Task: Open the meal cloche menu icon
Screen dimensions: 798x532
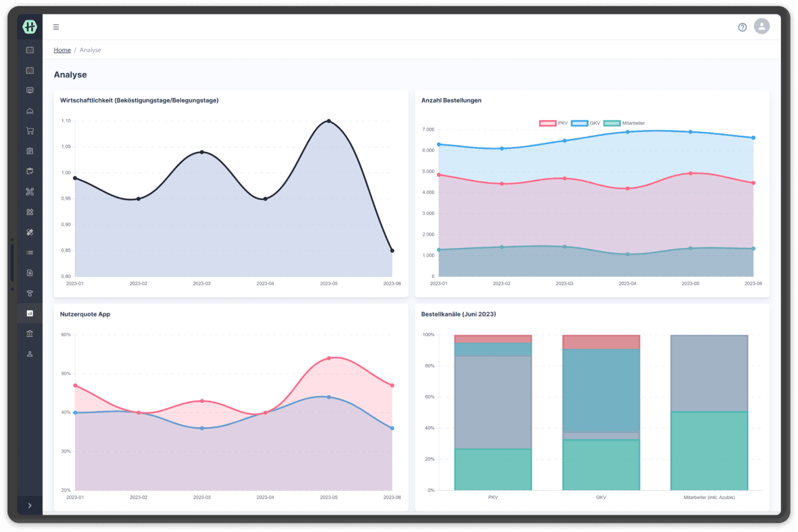Action: point(29,110)
